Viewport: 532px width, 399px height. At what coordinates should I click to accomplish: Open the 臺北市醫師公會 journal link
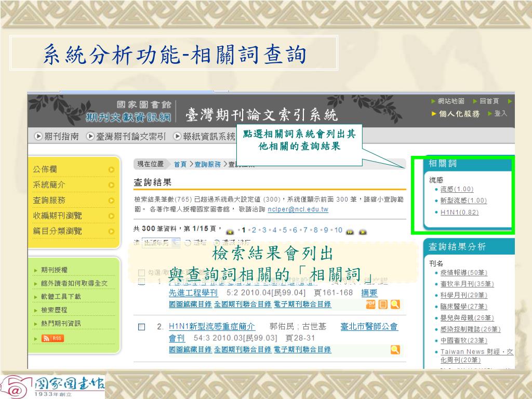[369, 326]
